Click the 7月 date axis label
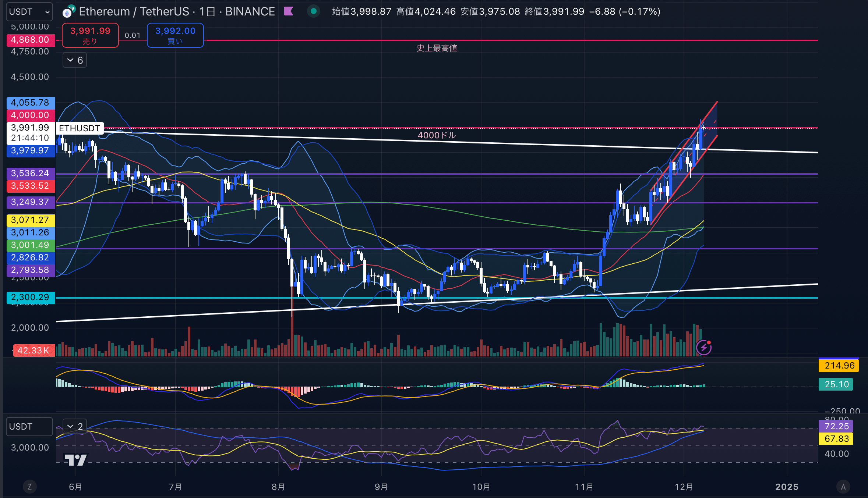Screen dimensions: 868x498 click(176, 487)
